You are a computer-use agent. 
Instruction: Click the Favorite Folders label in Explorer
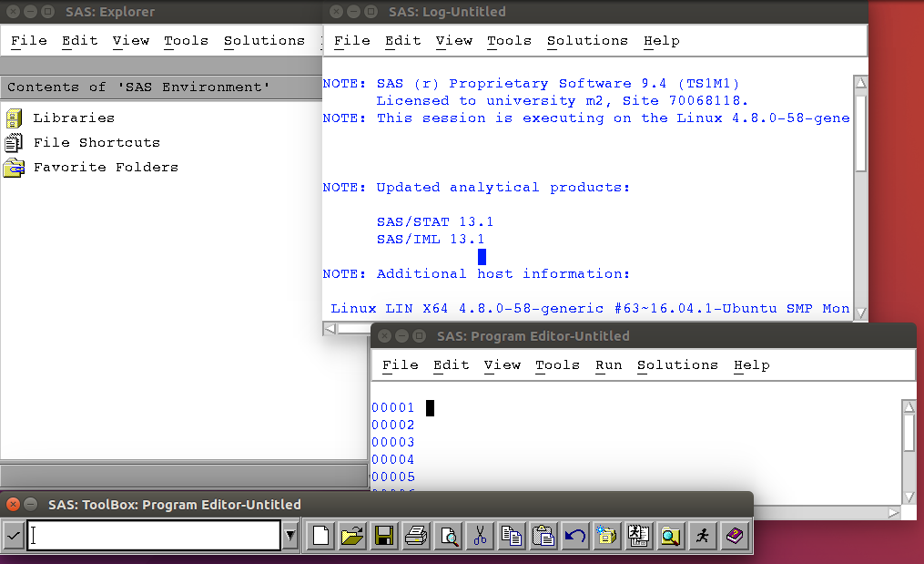(106, 168)
